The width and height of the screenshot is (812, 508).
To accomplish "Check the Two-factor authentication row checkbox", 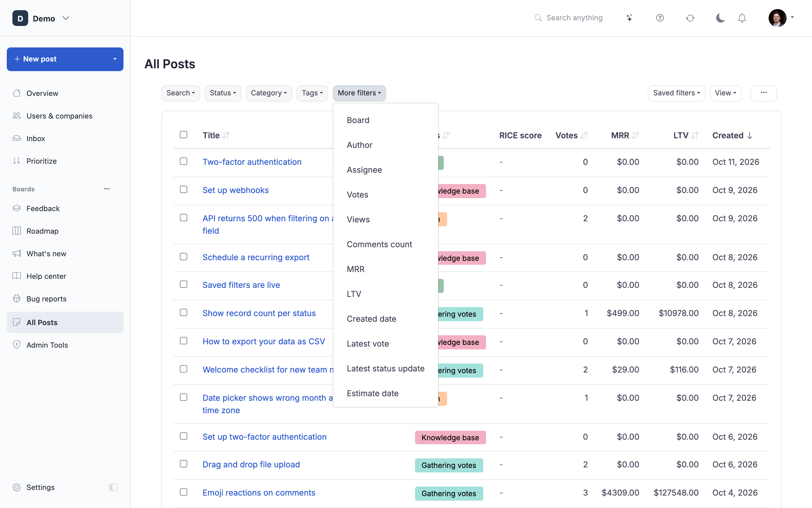I will (184, 161).
